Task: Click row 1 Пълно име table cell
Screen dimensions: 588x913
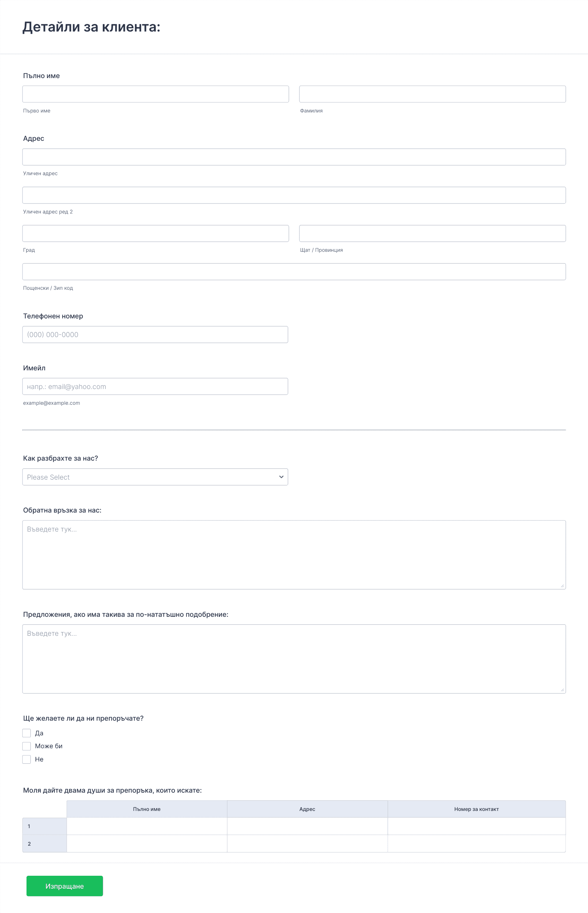Action: click(146, 826)
